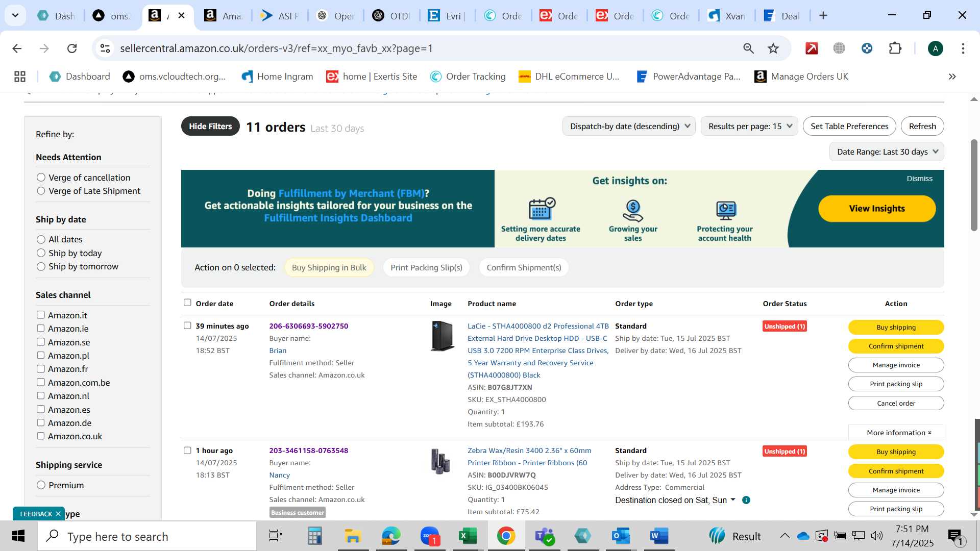980x551 pixels.
Task: Bookmark this page with star icon
Action: pyautogui.click(x=773, y=48)
